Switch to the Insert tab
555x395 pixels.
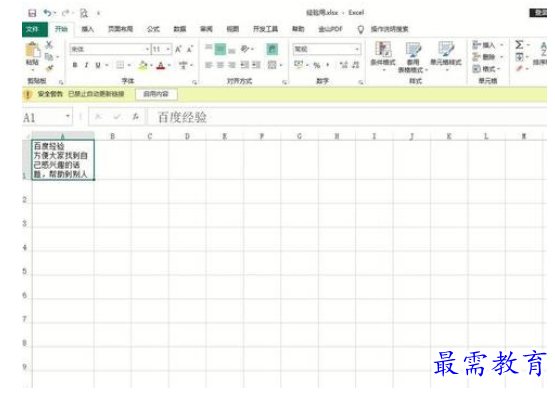[x=88, y=29]
